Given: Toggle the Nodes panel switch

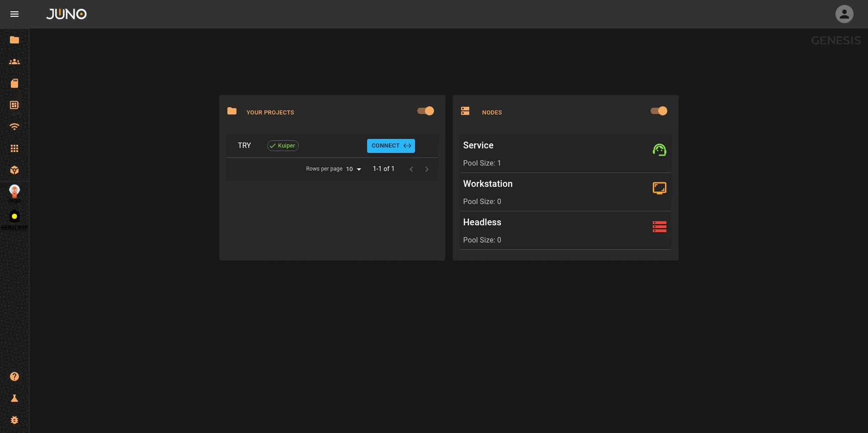Looking at the screenshot, I should (x=659, y=111).
